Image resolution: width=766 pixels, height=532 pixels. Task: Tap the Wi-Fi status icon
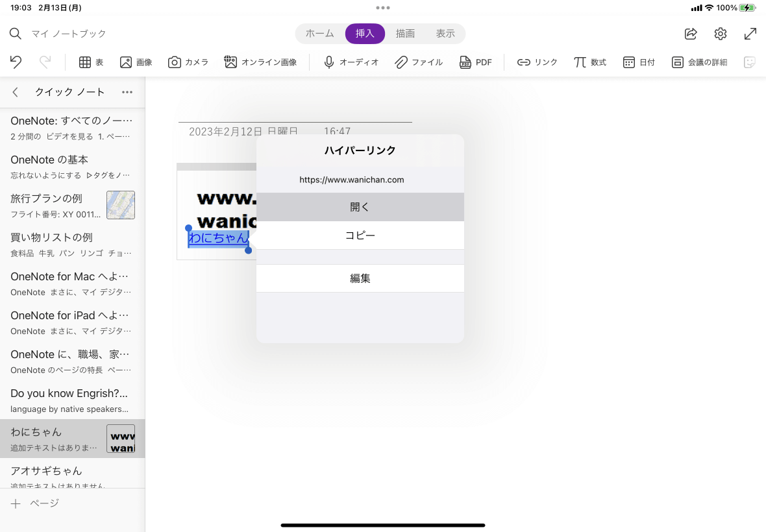pyautogui.click(x=709, y=8)
